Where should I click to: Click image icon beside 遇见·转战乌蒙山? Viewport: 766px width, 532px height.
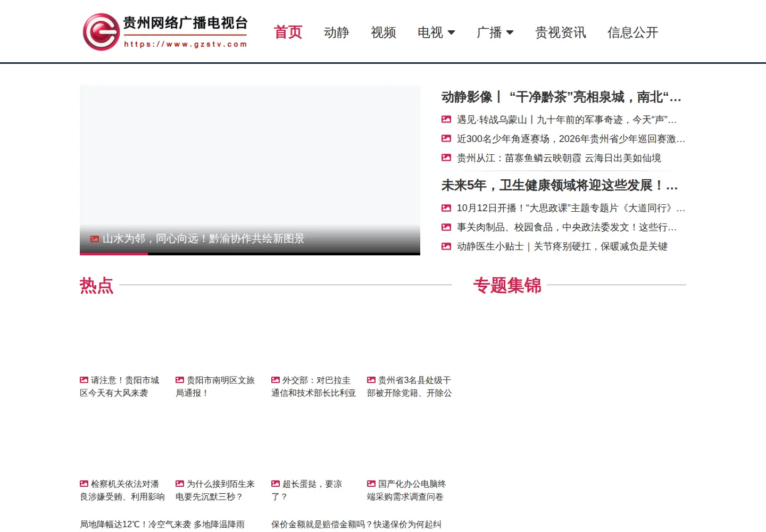point(446,119)
